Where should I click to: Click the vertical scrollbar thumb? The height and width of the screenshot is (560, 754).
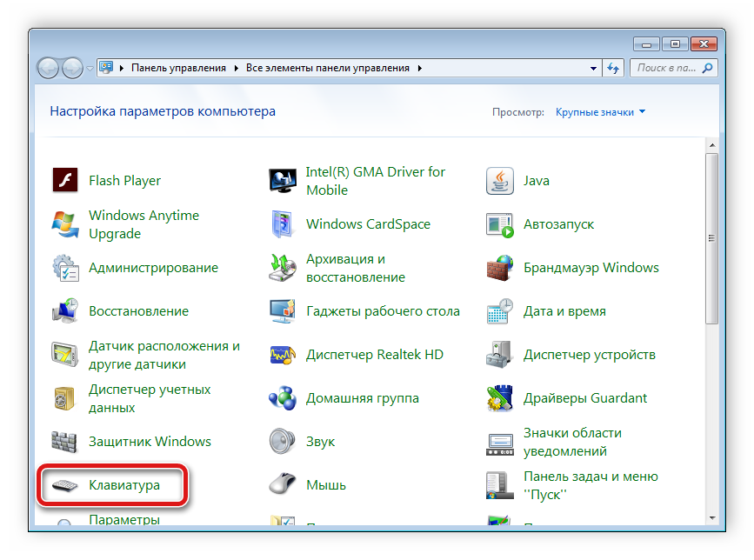[x=712, y=239]
